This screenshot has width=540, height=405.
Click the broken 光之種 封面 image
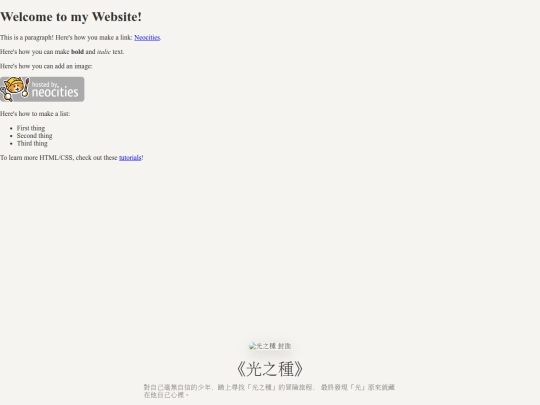click(270, 346)
